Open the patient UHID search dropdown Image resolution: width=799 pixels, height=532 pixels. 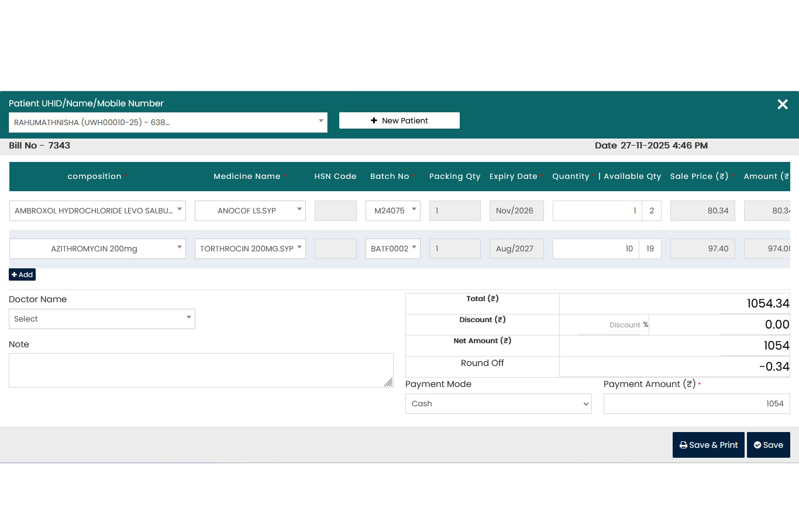pos(168,123)
